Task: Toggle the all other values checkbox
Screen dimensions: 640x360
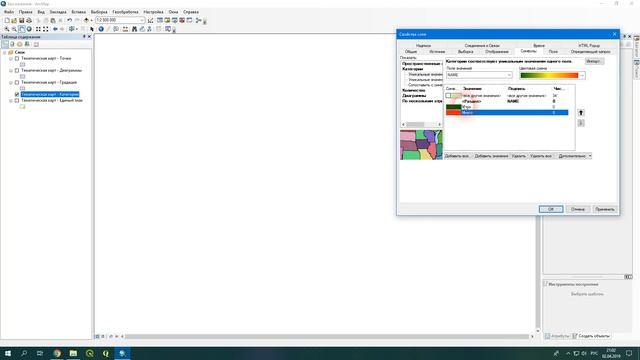Action: (448, 96)
